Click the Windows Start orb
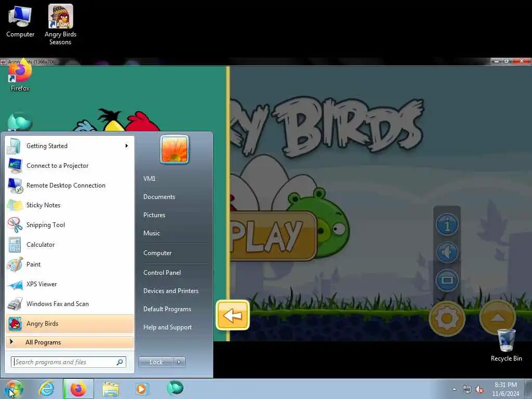532x399 pixels. click(x=14, y=389)
